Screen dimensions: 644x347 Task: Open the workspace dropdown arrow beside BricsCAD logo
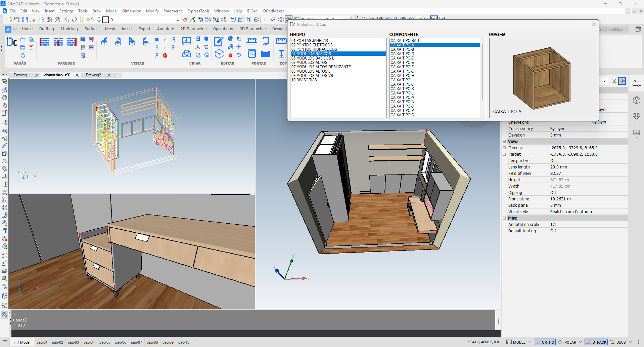click(15, 29)
